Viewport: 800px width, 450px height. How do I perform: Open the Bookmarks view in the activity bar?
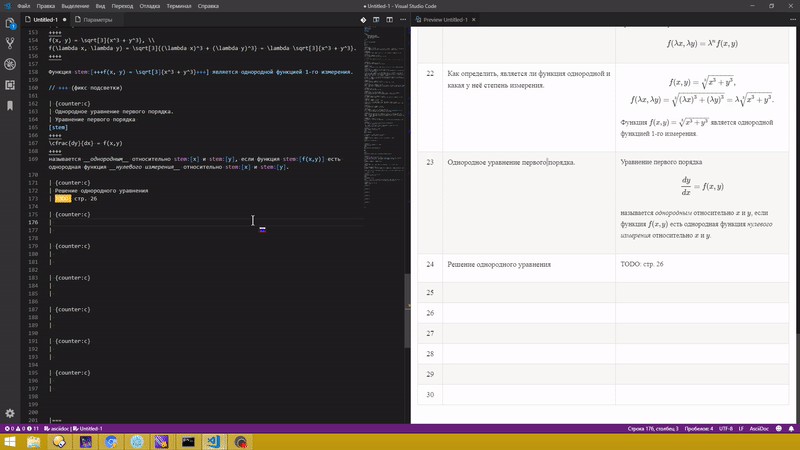coord(10,106)
